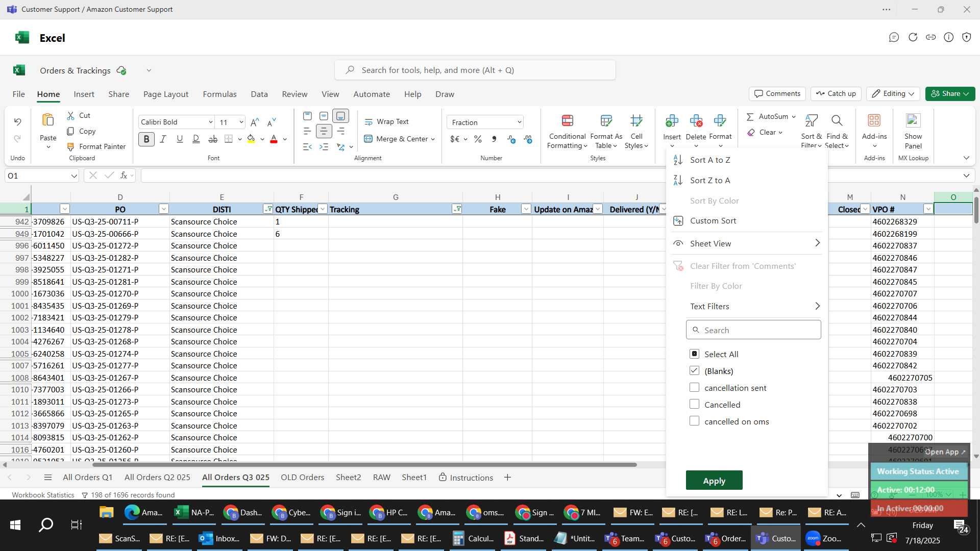
Task: Switch to the All Orders Q1 sheet
Action: [87, 478]
